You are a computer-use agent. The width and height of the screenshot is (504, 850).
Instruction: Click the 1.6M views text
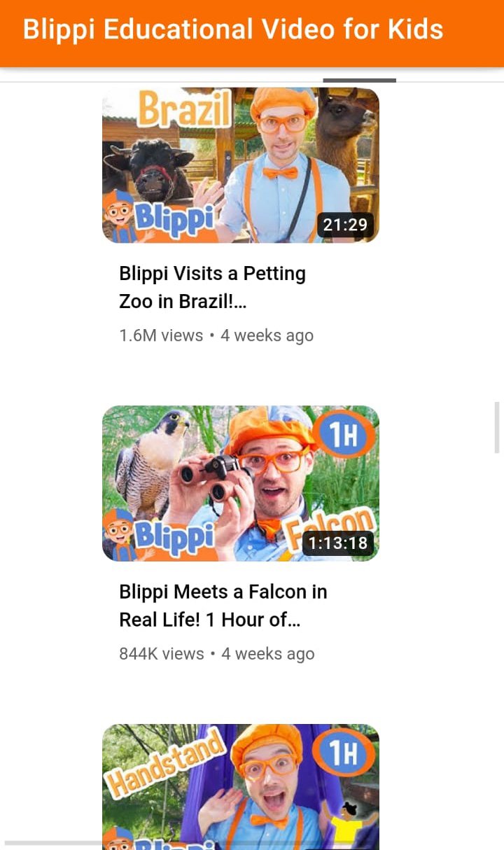pos(161,335)
